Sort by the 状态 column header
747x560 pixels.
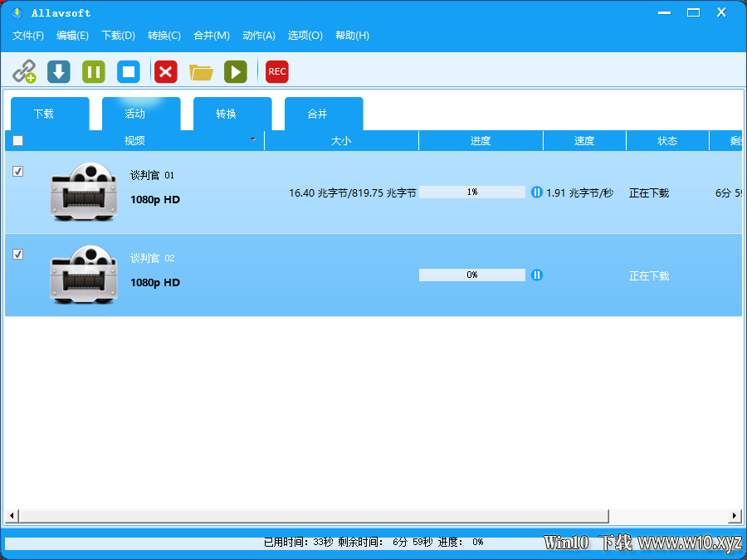(667, 140)
